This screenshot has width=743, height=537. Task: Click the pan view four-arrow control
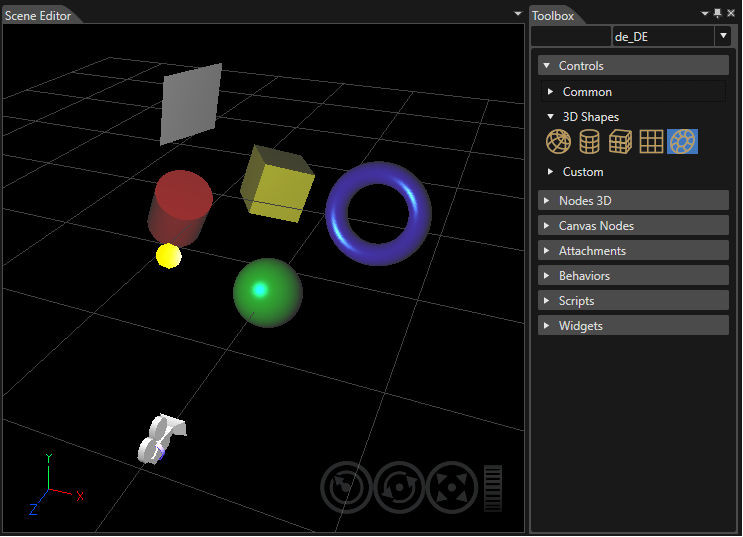(x=452, y=487)
